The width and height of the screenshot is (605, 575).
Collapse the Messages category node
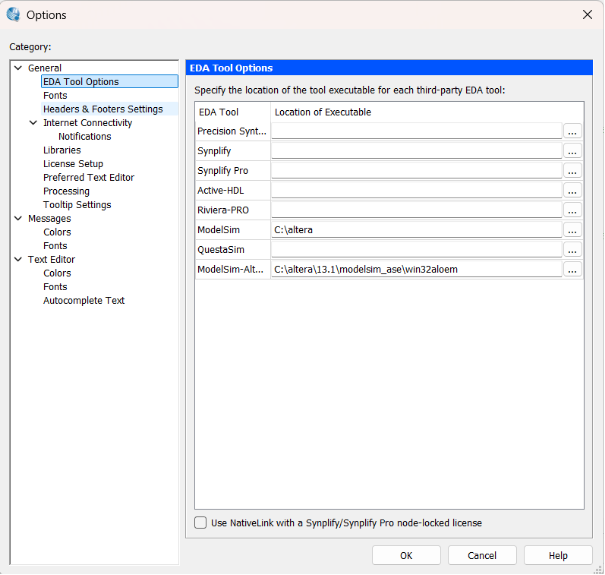click(18, 218)
